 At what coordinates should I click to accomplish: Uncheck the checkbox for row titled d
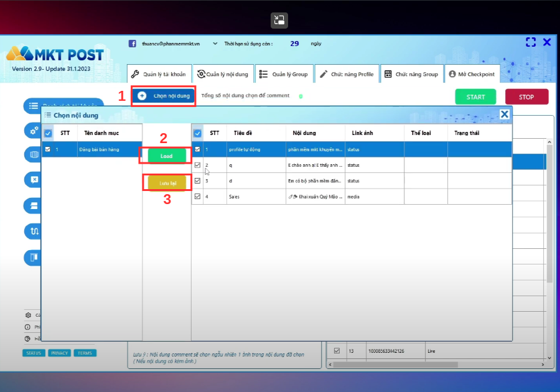[197, 180]
